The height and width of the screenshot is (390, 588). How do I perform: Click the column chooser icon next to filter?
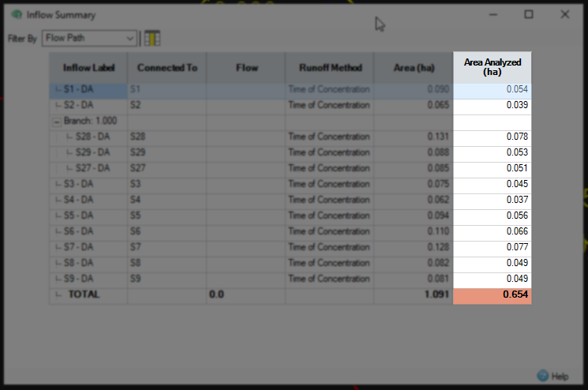click(152, 38)
